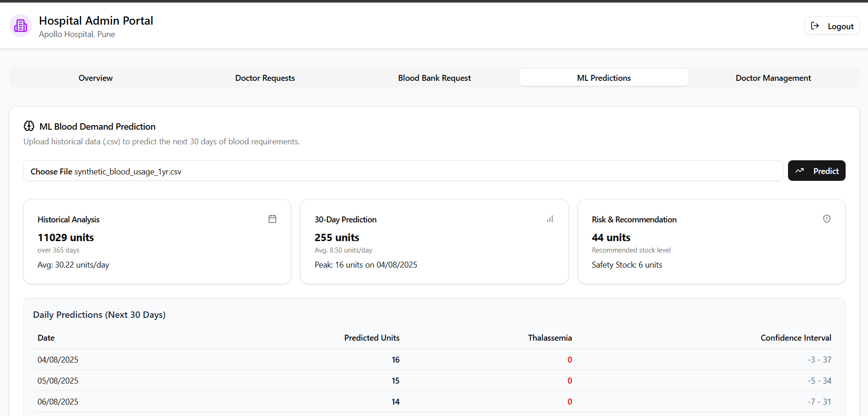
Task: Click the 'over 365 days' caption
Action: coord(59,250)
